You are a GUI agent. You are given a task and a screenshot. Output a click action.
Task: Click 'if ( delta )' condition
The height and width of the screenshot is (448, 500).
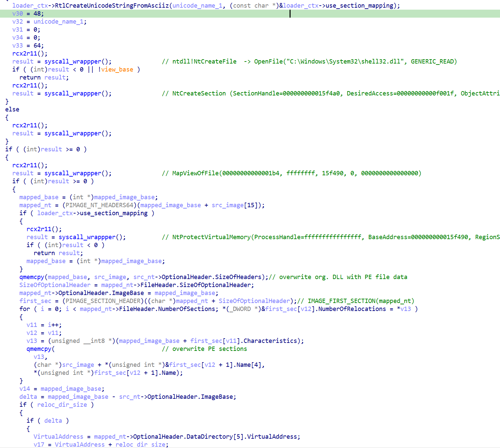[48, 421]
